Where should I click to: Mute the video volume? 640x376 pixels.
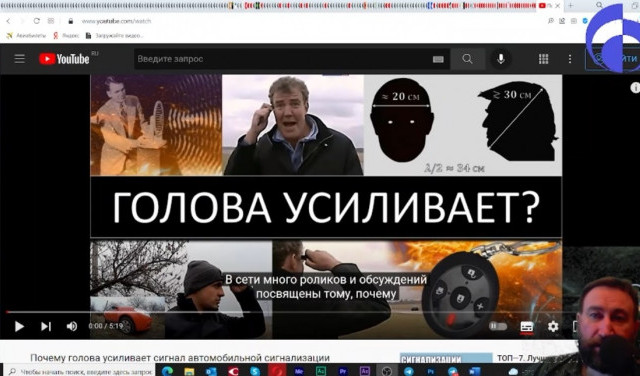[72, 326]
